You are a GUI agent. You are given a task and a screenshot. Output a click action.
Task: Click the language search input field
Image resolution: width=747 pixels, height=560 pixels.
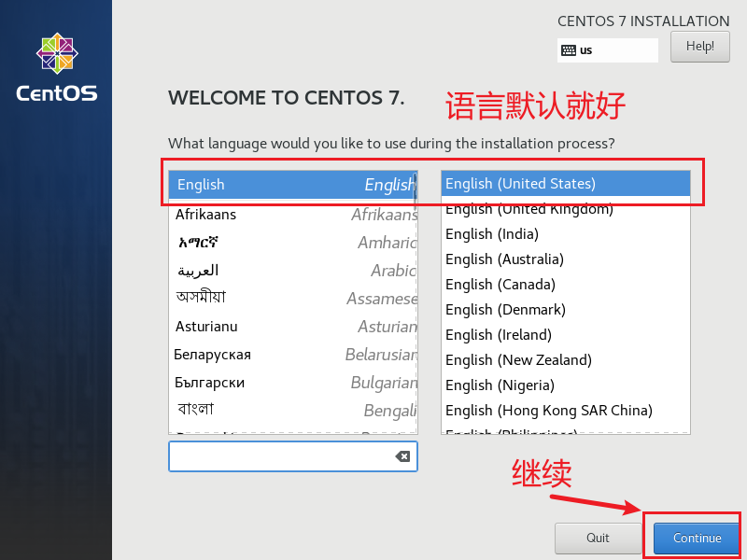tap(293, 456)
